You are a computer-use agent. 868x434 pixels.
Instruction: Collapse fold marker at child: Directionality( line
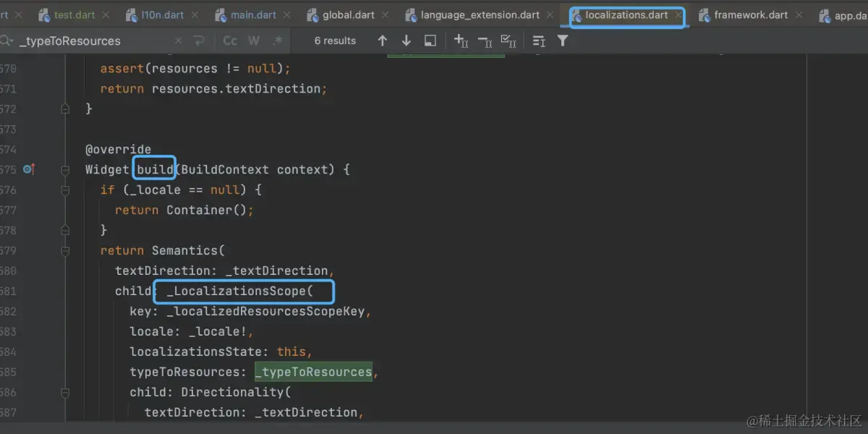[65, 392]
